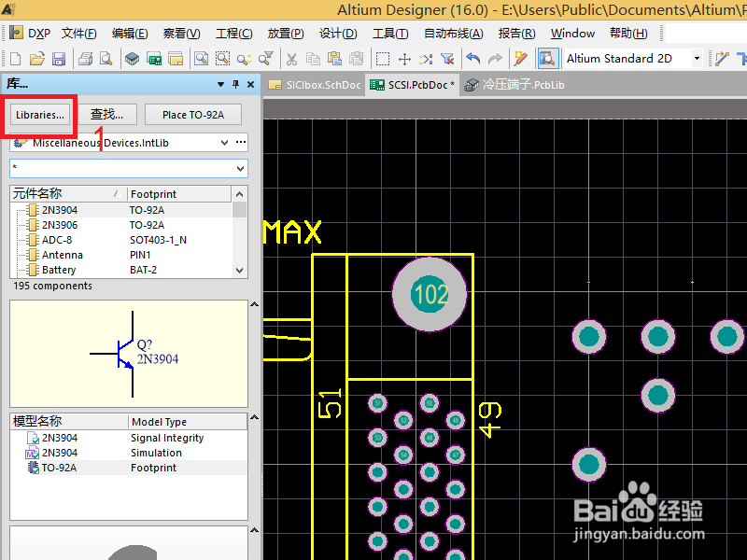Select the Antenna component row
Image resolution: width=747 pixels, height=560 pixels.
point(121,255)
